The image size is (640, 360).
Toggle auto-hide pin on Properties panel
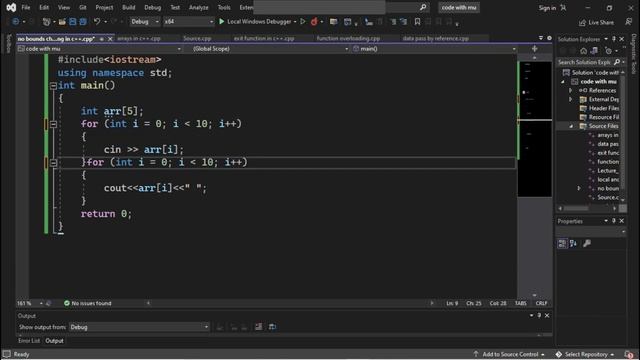coord(613,221)
